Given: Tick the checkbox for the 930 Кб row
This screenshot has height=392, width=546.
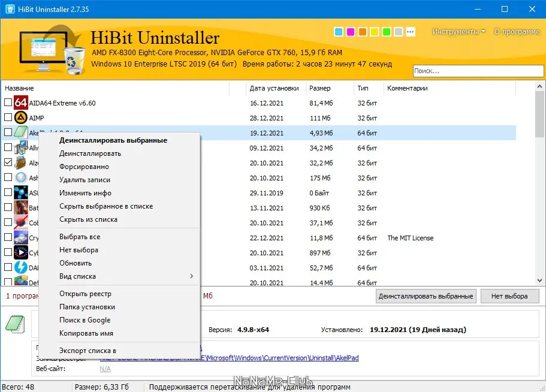Looking at the screenshot, I should (x=8, y=207).
